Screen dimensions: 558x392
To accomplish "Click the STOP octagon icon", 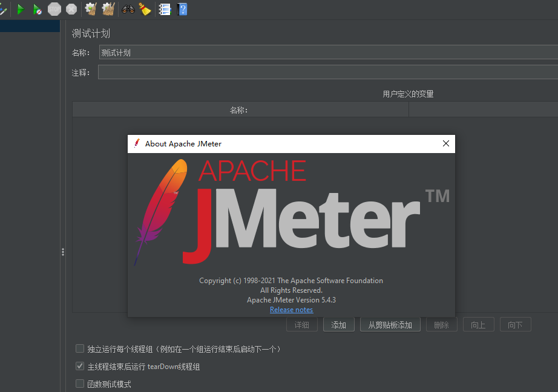I will [x=53, y=9].
